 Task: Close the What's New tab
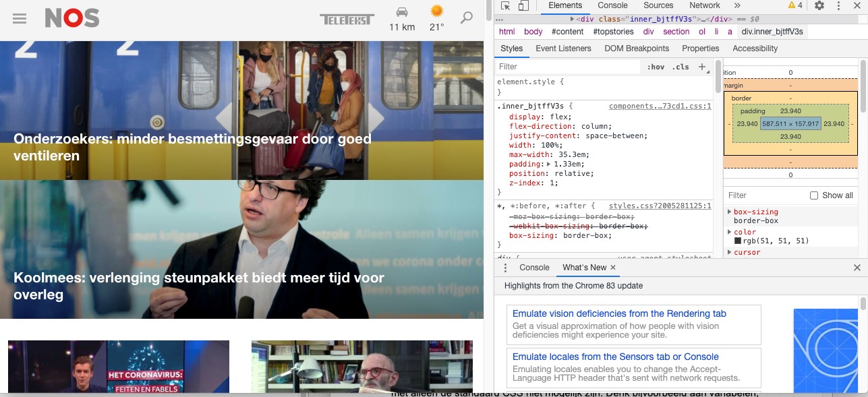click(x=613, y=268)
